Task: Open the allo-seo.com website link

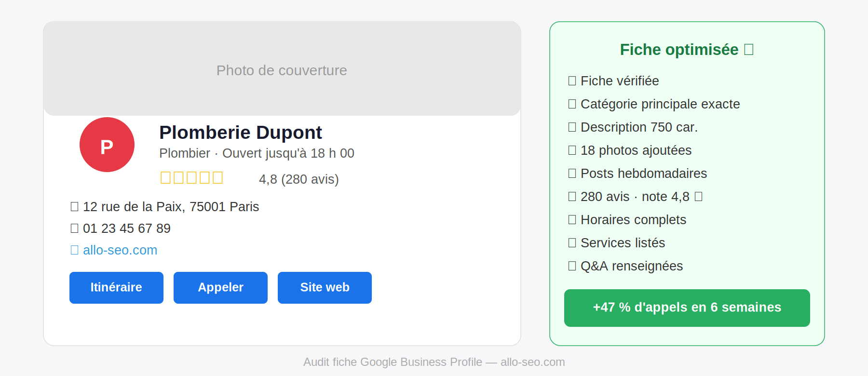Action: (120, 250)
